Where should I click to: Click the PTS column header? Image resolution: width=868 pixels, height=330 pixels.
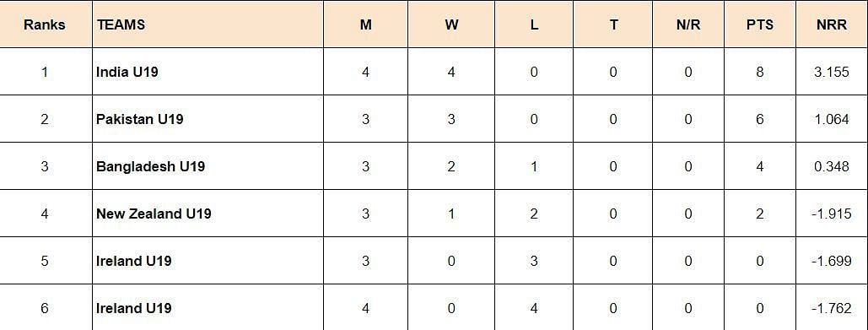tap(759, 25)
